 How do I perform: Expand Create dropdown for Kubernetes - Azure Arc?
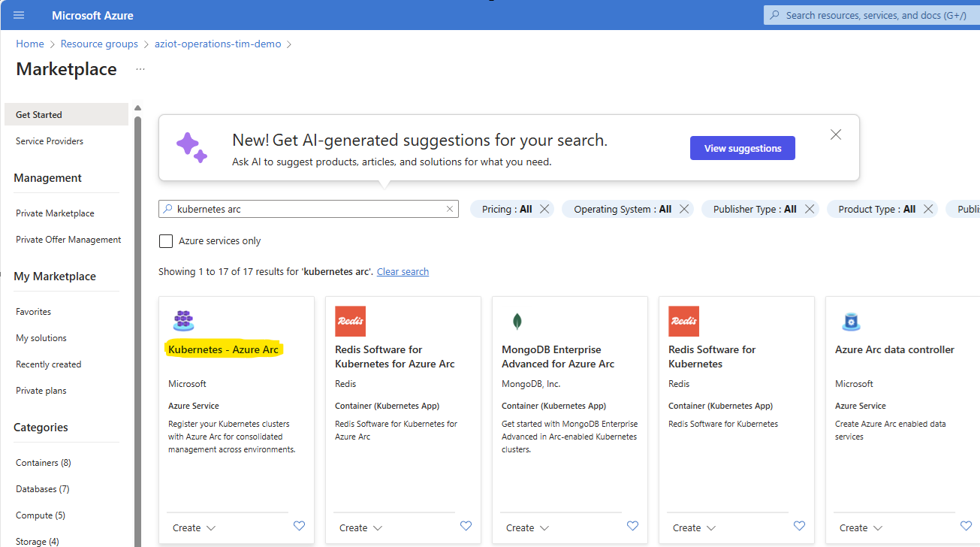tap(194, 527)
